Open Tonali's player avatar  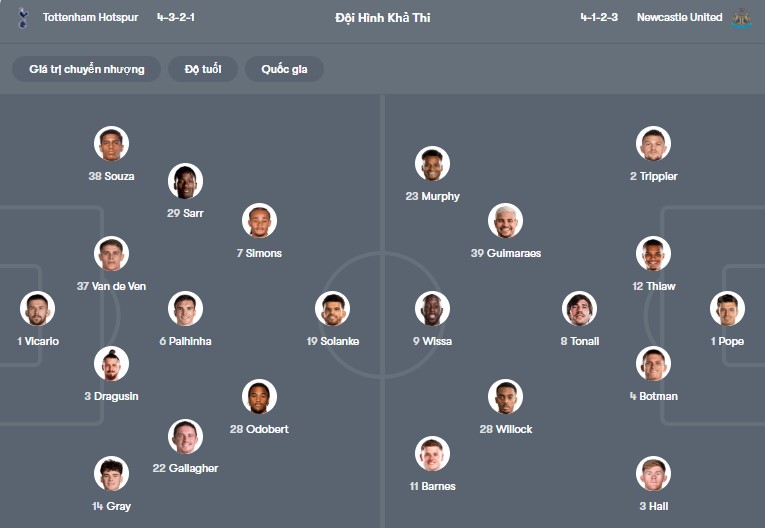tap(579, 309)
